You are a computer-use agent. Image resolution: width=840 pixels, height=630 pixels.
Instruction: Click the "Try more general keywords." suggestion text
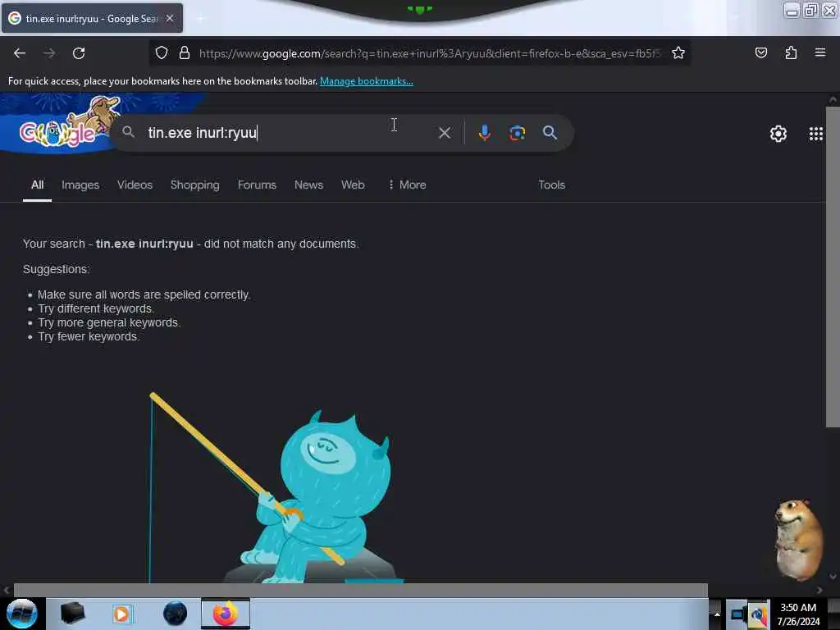point(109,322)
